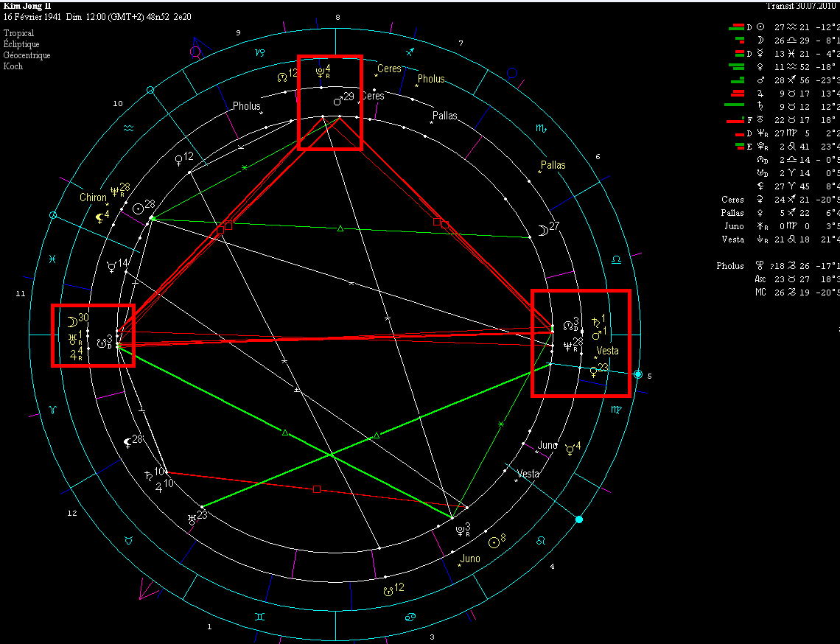Click the yellow Chiron label
840x644 pixels.
tap(94, 197)
